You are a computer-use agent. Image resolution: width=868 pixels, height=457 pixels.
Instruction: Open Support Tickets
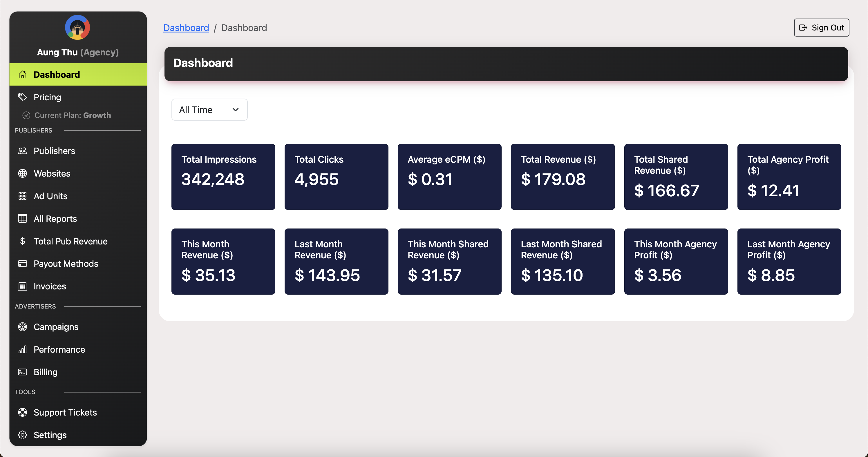click(78, 413)
